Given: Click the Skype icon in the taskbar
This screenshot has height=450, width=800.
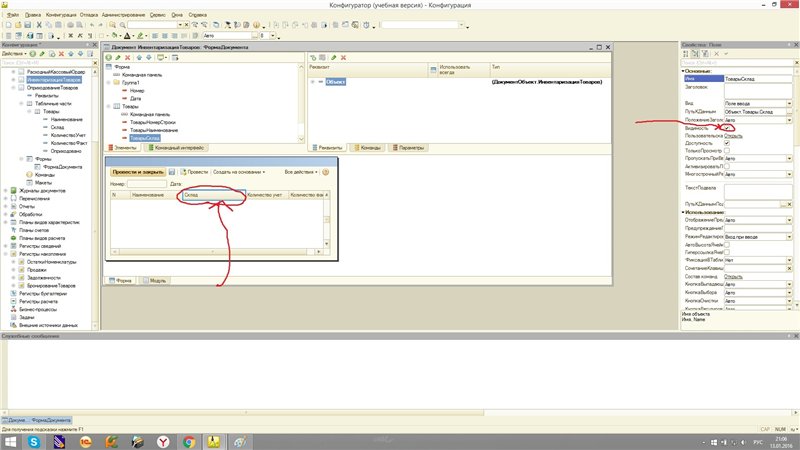Looking at the screenshot, I should click(x=34, y=441).
